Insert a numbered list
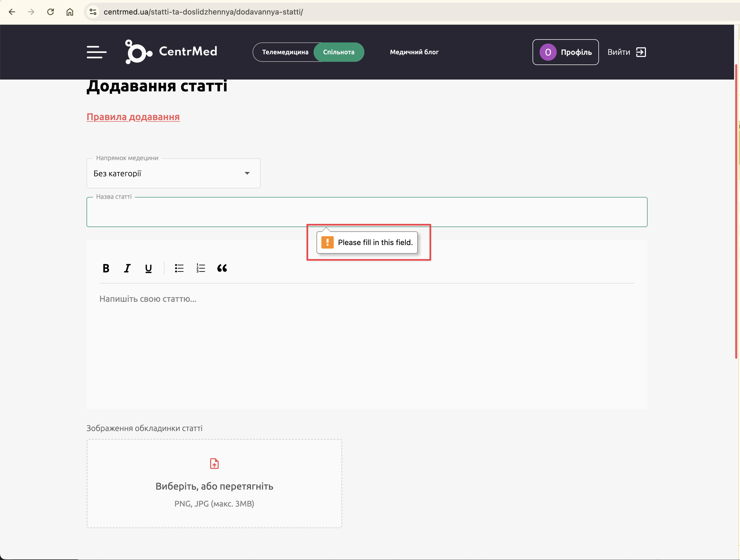The image size is (740, 560). click(x=201, y=268)
